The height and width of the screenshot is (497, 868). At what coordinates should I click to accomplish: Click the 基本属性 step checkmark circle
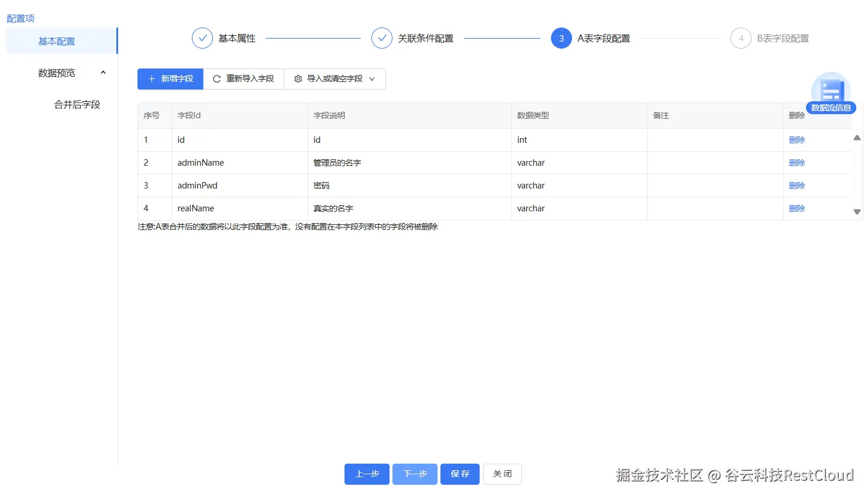[x=202, y=38]
